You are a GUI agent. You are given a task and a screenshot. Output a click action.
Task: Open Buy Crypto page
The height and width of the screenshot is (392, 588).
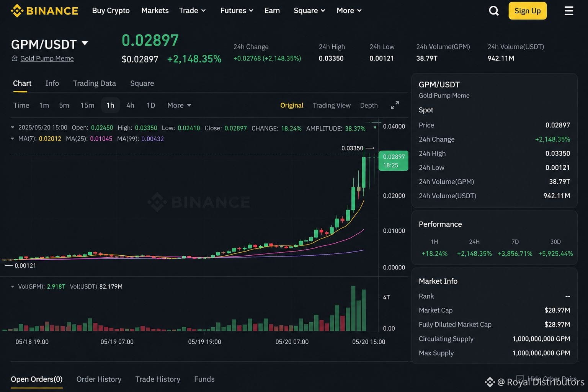coord(111,11)
